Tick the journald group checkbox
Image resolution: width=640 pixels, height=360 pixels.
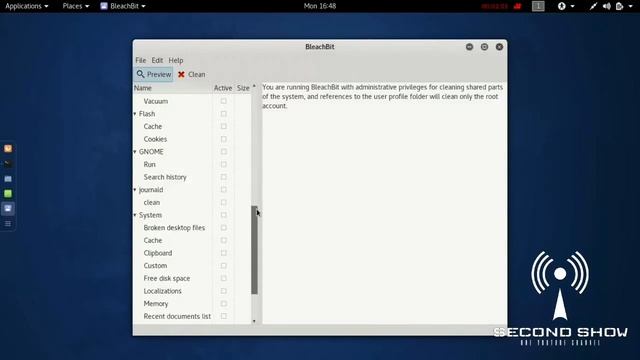pyautogui.click(x=224, y=189)
